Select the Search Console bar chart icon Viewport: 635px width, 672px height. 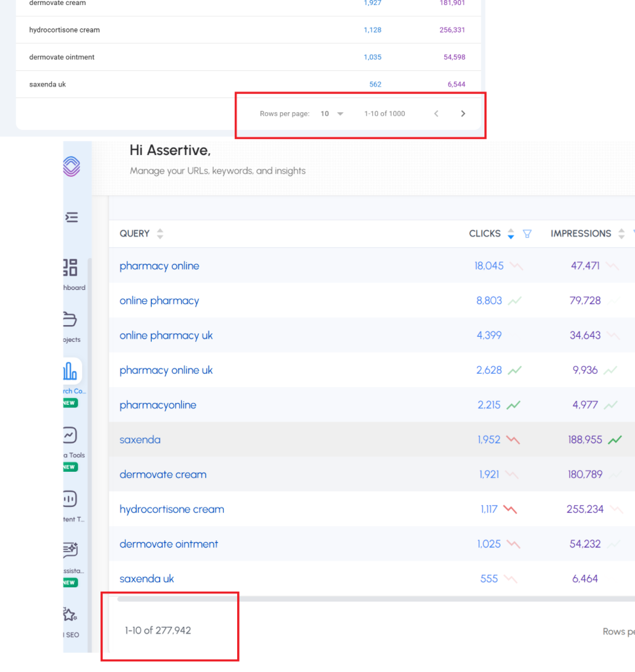[70, 371]
